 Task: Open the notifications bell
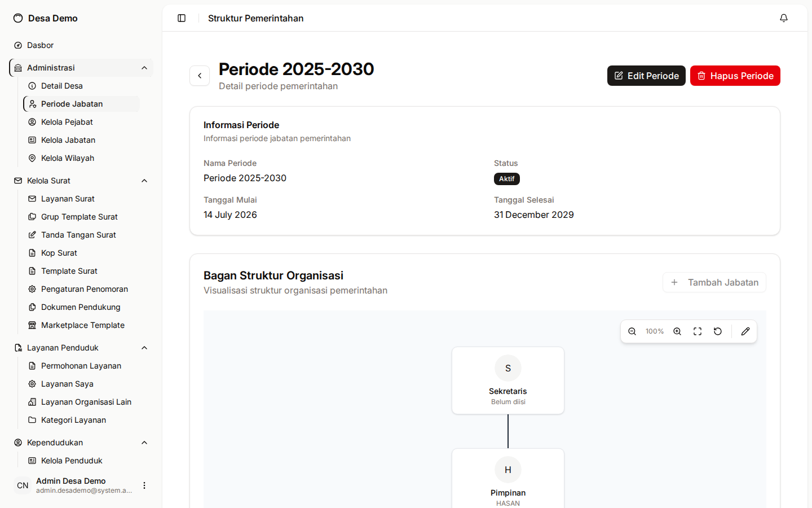pyautogui.click(x=784, y=18)
